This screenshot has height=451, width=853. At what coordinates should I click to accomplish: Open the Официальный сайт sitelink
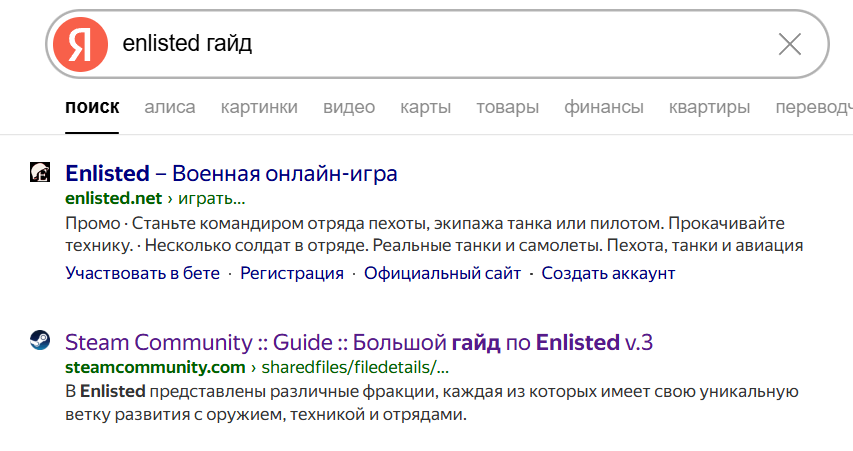pos(442,273)
